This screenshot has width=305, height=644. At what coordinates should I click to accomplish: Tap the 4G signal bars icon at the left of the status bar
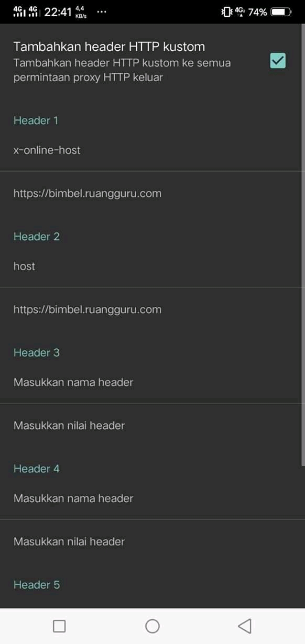tap(19, 12)
